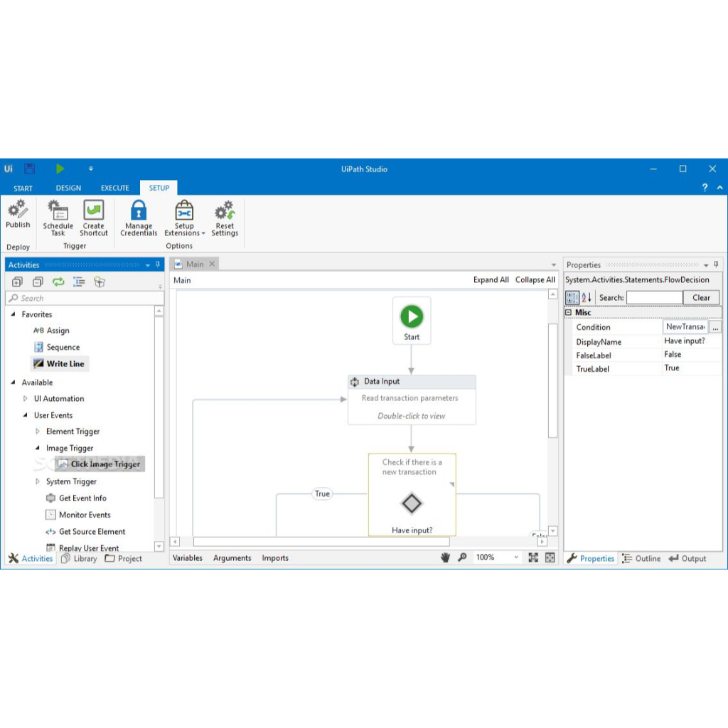Image resolution: width=728 pixels, height=728 pixels.
Task: Open the quick access toolbar dropdown
Action: pos(90,168)
